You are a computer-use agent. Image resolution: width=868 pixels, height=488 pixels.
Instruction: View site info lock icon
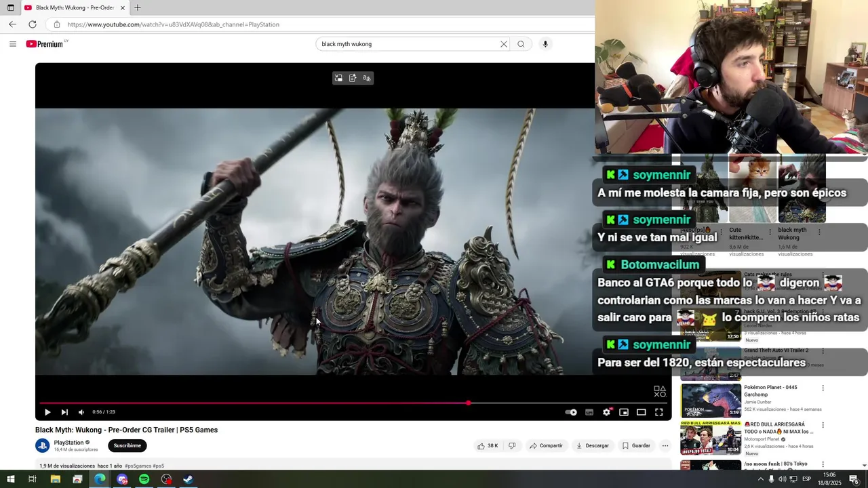click(57, 24)
